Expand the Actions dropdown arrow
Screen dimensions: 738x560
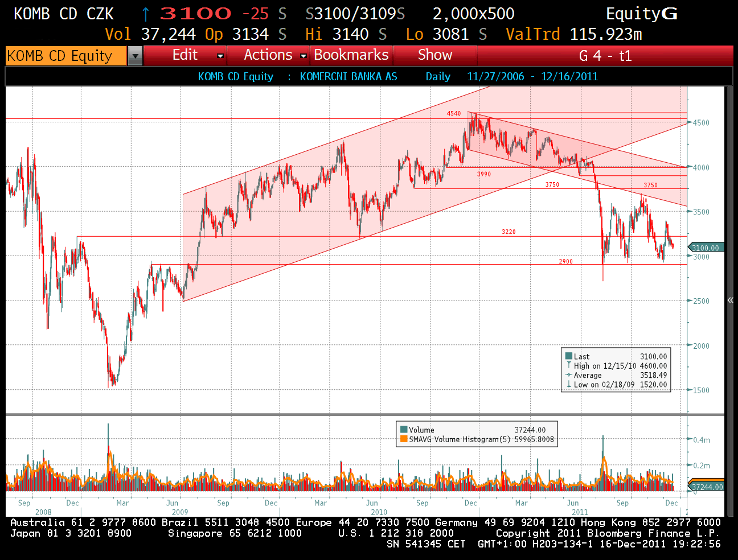click(304, 56)
